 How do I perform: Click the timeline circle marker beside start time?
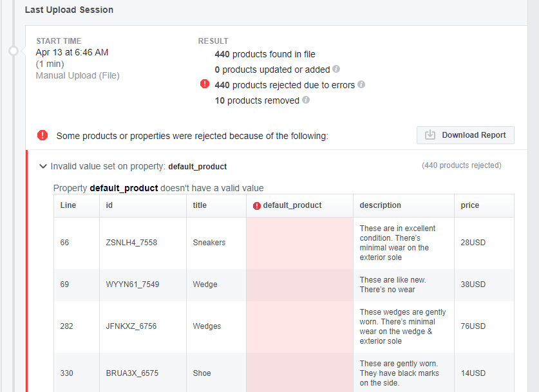tap(14, 51)
